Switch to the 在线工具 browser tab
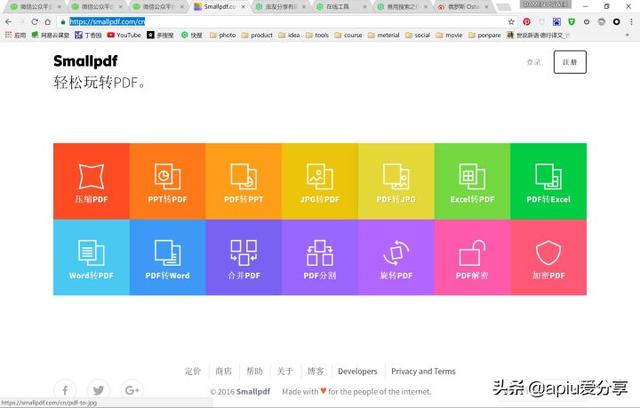Viewport: 640px width, 408px height. click(x=341, y=7)
